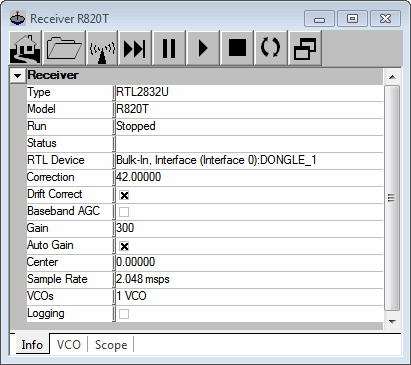
Task: Click the Receiver group header text
Action: tap(53, 75)
